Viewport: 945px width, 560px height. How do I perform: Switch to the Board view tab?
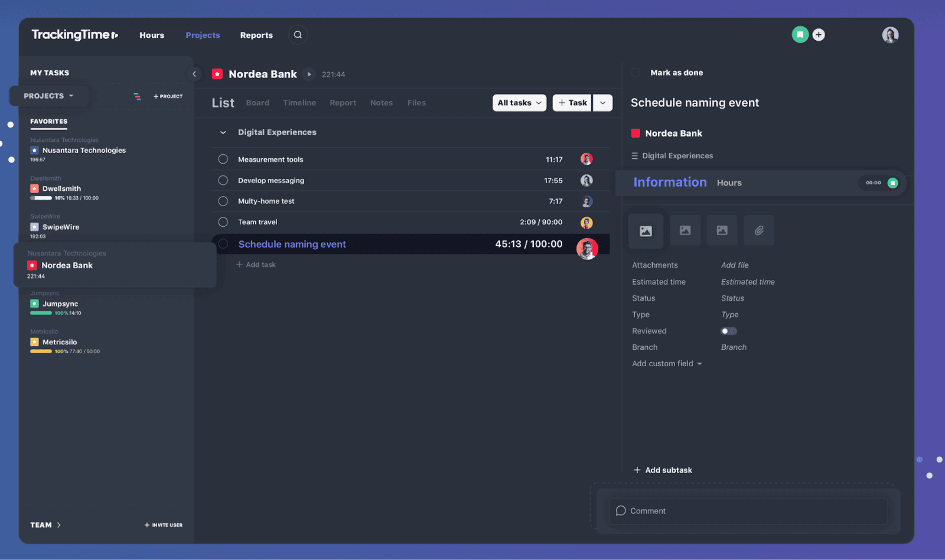[x=258, y=103]
